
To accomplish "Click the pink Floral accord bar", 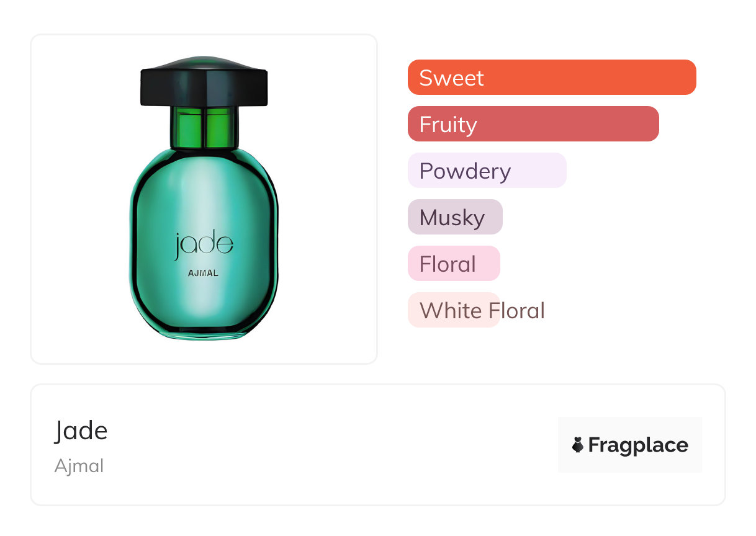I will (x=453, y=264).
